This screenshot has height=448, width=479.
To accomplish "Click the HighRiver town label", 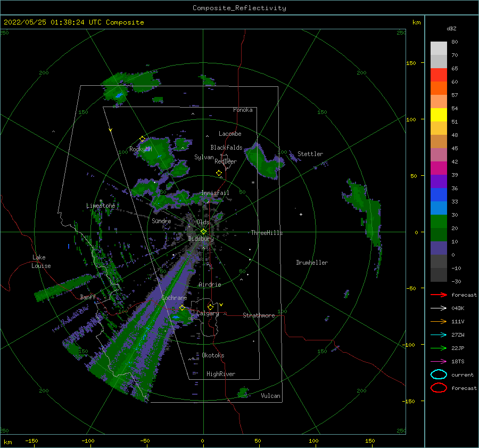I will click(221, 374).
